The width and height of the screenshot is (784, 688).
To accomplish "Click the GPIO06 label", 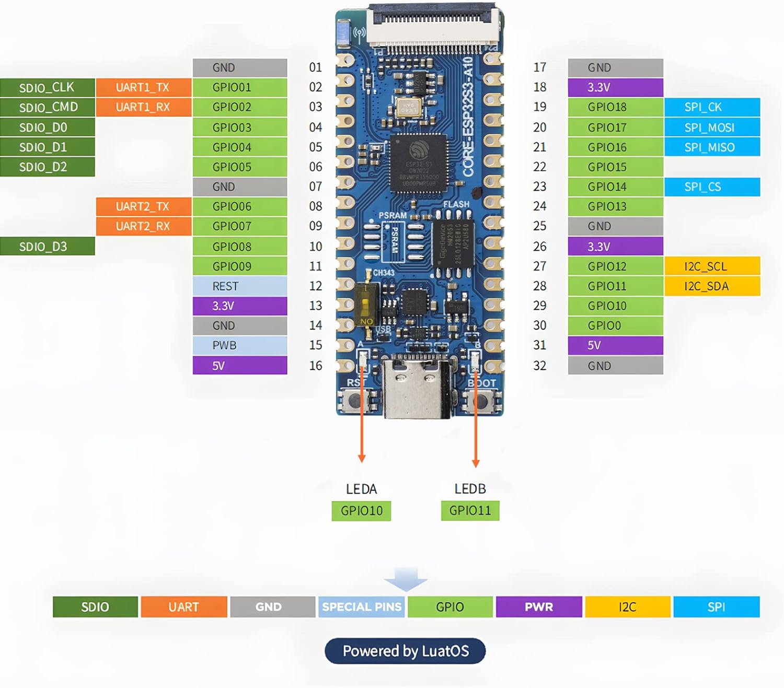I will 240,206.
